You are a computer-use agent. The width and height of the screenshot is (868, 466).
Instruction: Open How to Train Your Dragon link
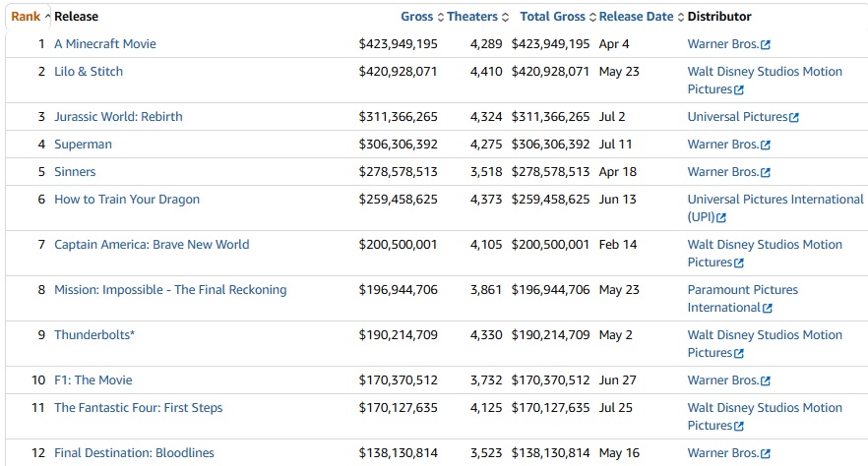(x=127, y=201)
